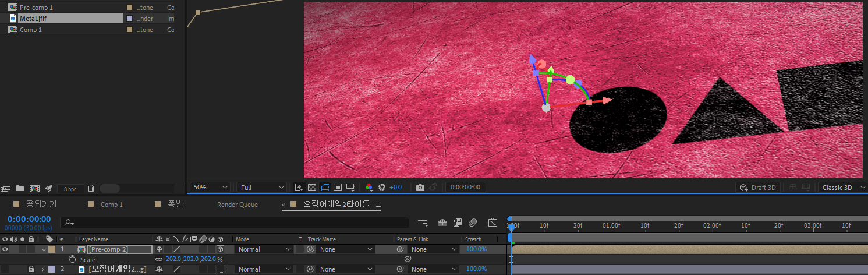The height and width of the screenshot is (275, 868).
Task: Select the 오징어게임2타이틀 timeline tab
Action: tap(336, 205)
